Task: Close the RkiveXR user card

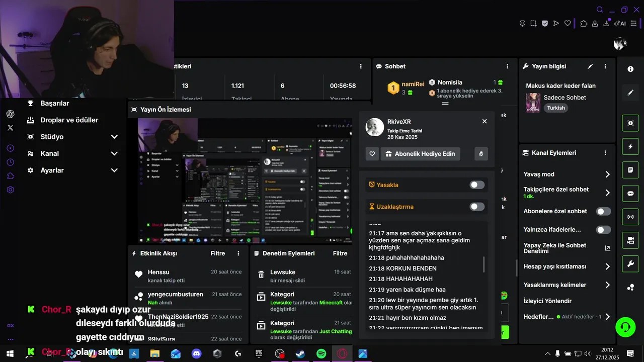Action: pyautogui.click(x=485, y=121)
